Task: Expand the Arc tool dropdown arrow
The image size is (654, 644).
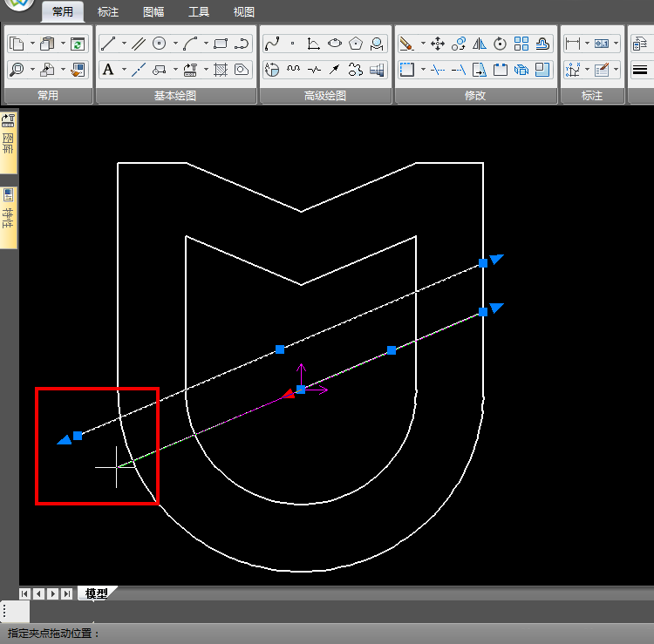Action: pos(205,44)
